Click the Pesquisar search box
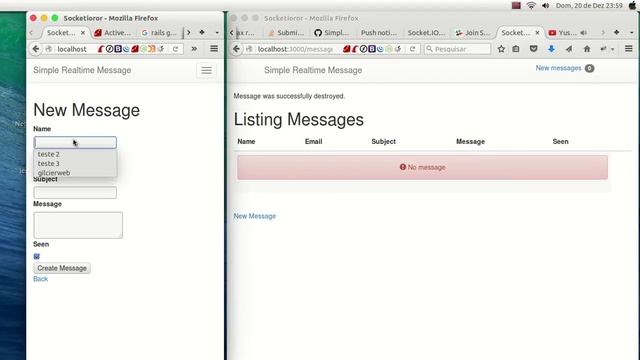Screen dimensions: 640x360 click(458, 49)
